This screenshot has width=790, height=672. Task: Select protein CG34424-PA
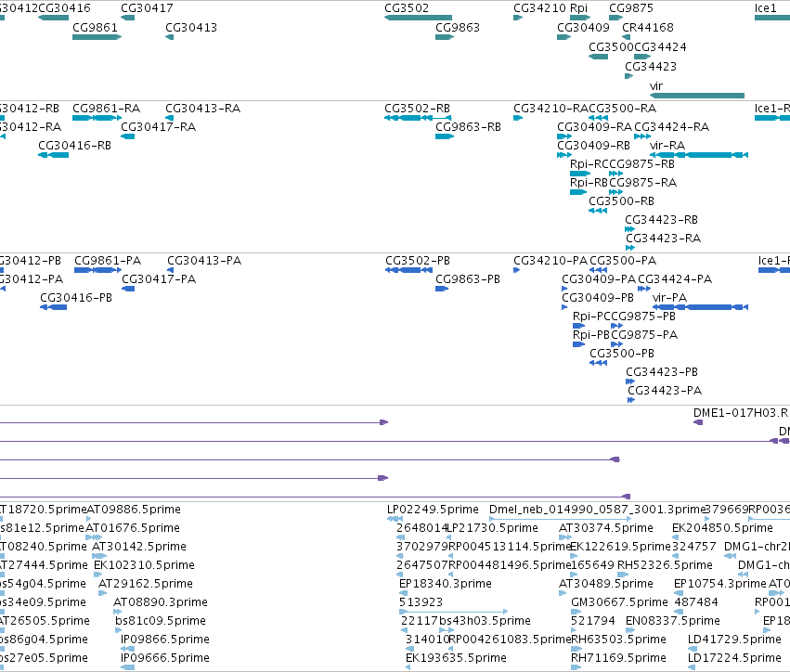(644, 289)
